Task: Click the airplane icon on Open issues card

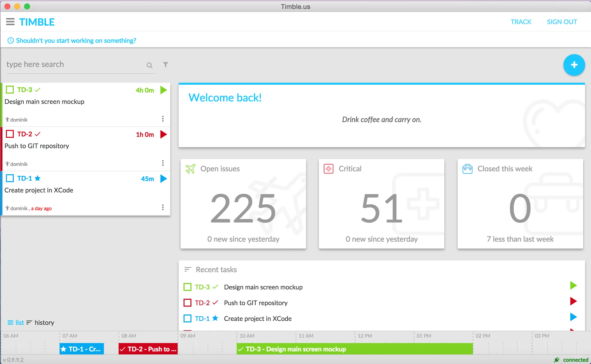Action: pyautogui.click(x=190, y=168)
